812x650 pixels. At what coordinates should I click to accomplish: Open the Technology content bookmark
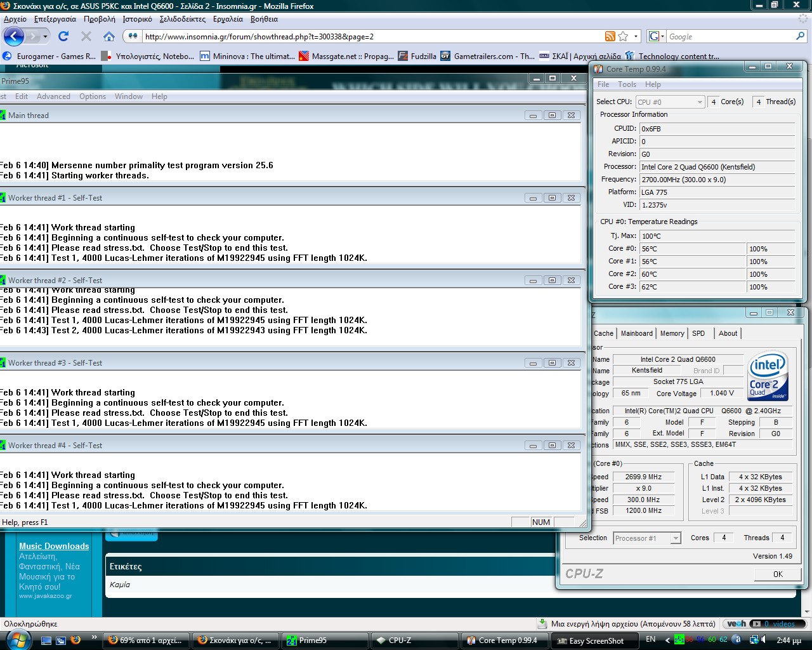pos(672,56)
